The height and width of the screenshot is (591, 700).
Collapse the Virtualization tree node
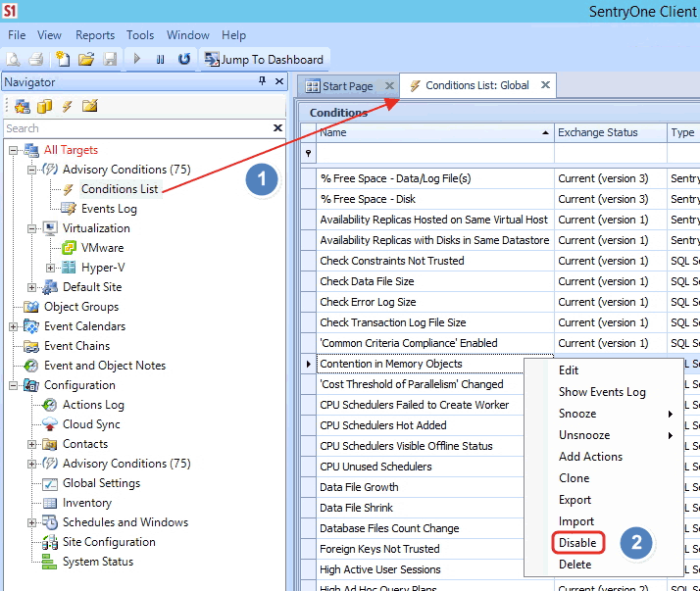tap(31, 229)
